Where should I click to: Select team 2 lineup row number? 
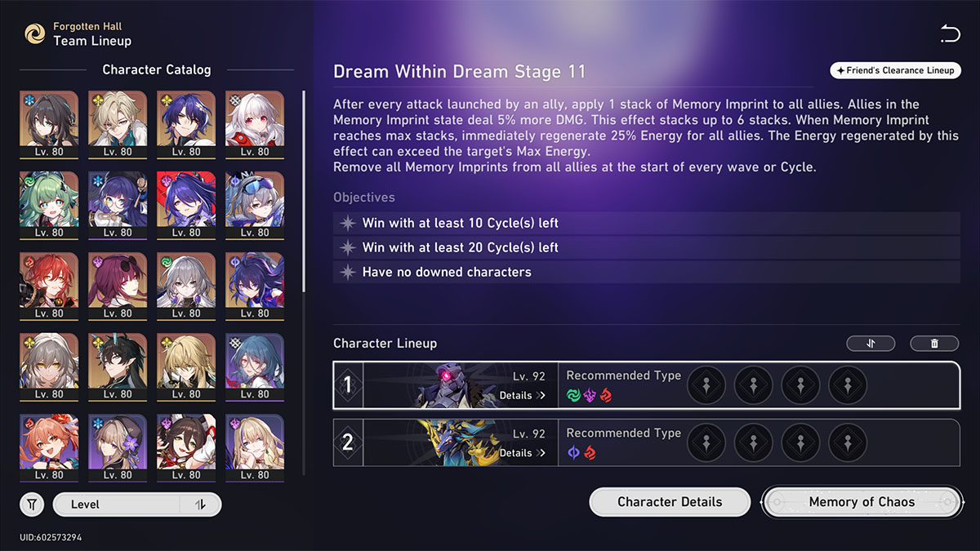[x=348, y=442]
